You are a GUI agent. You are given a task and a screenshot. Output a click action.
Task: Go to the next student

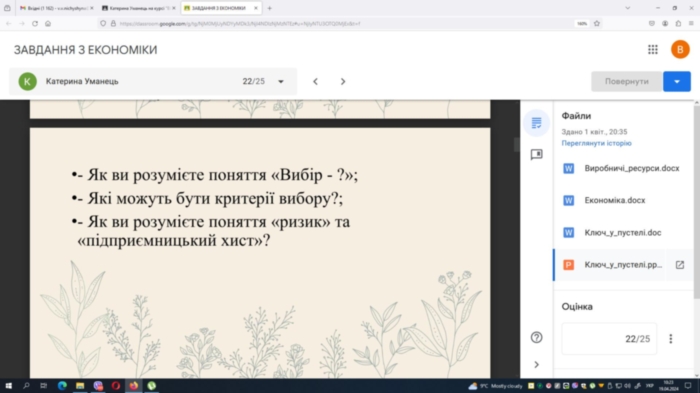point(343,81)
